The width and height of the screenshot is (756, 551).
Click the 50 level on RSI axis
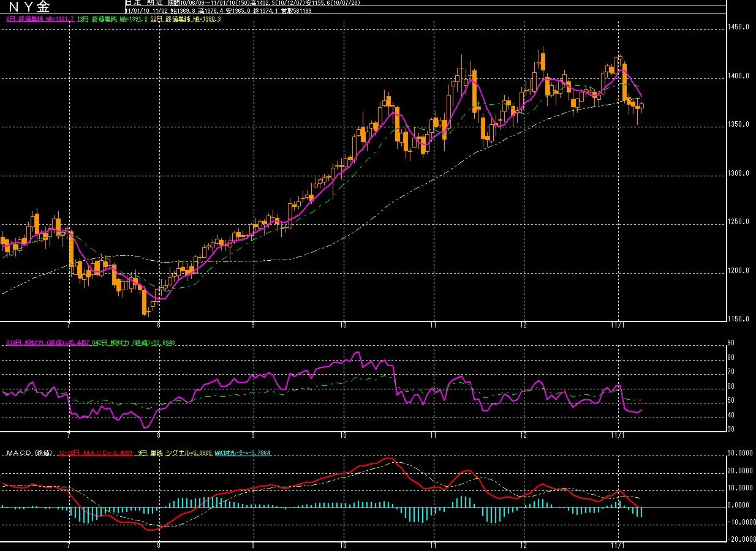pos(731,400)
